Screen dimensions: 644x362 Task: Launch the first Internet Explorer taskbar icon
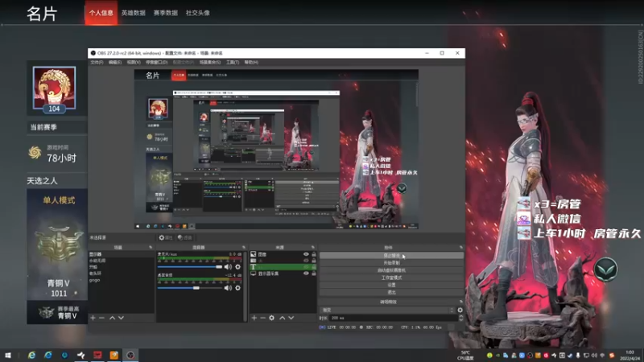point(31,355)
